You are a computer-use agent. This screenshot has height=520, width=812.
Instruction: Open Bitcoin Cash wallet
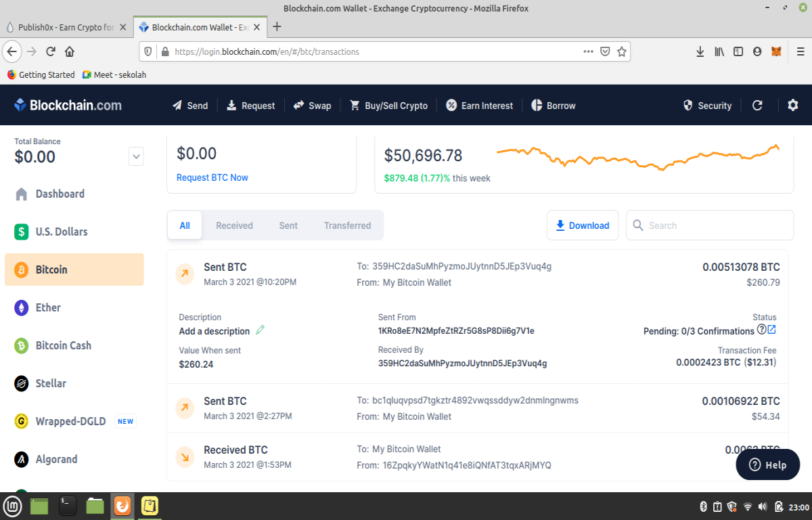(x=74, y=345)
